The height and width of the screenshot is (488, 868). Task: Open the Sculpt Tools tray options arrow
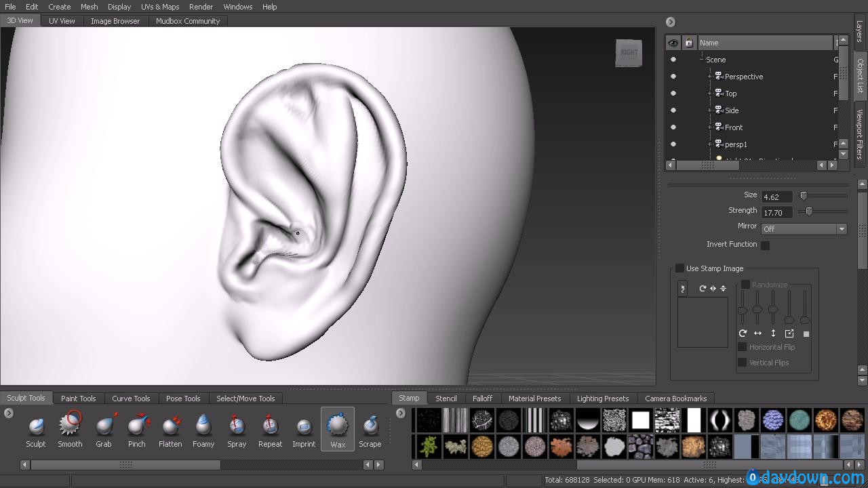tap(9, 413)
